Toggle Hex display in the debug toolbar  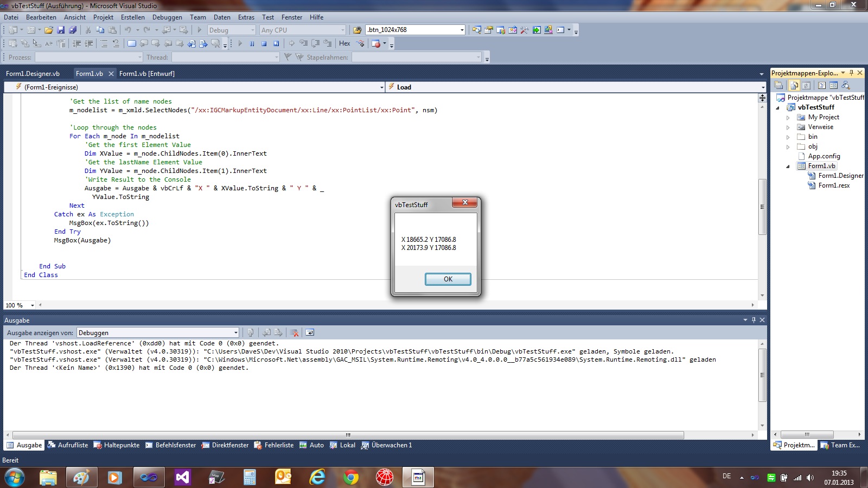pos(344,43)
